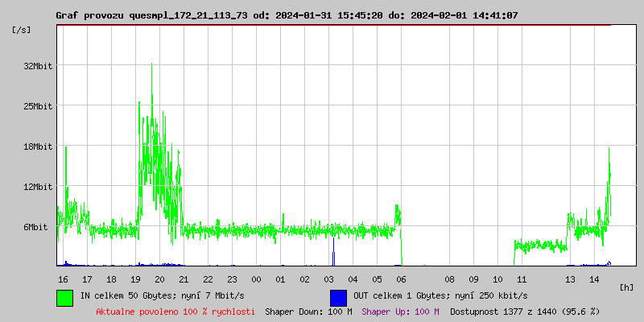The width and height of the screenshot is (644, 322).
Task: Select the 32Mbit y-axis label
Action: (38, 66)
